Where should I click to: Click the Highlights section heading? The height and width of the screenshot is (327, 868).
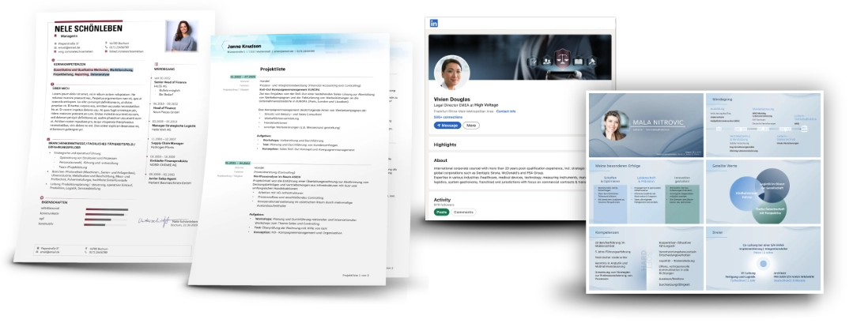pyautogui.click(x=445, y=145)
